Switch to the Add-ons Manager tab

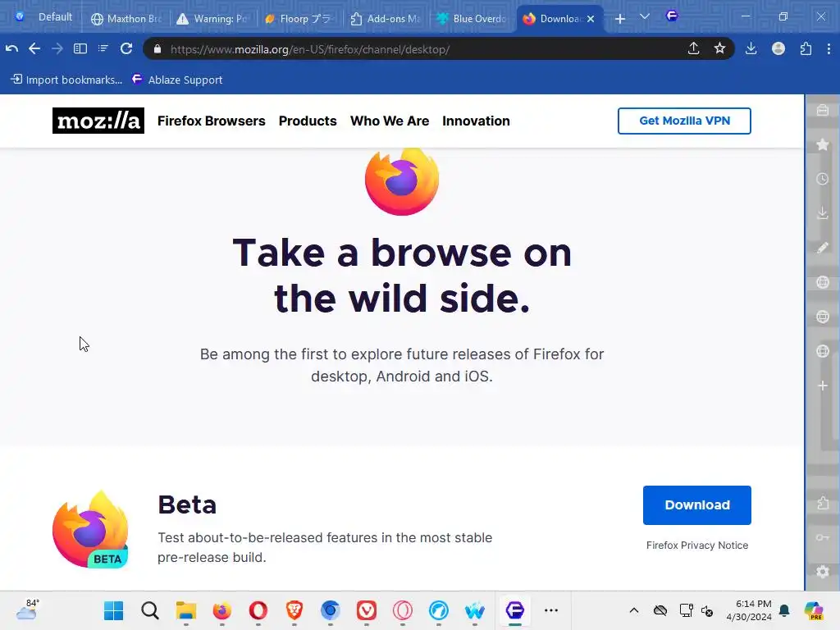pyautogui.click(x=386, y=19)
